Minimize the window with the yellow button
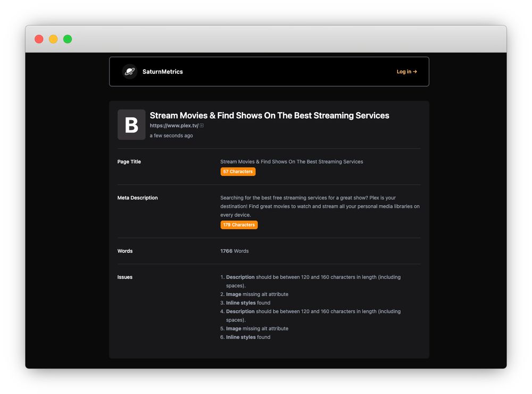 (53, 39)
